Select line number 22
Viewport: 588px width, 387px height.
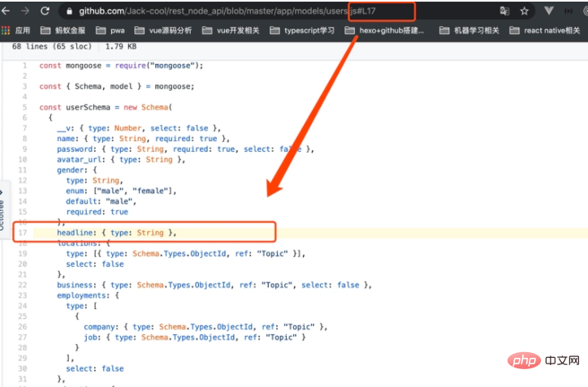pos(23,285)
